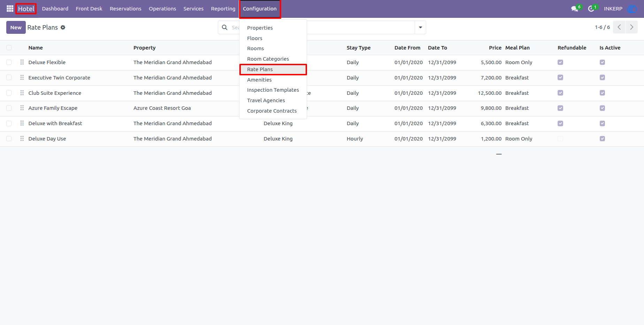The width and height of the screenshot is (644, 325).
Task: Go to previous page arrow
Action: (619, 27)
